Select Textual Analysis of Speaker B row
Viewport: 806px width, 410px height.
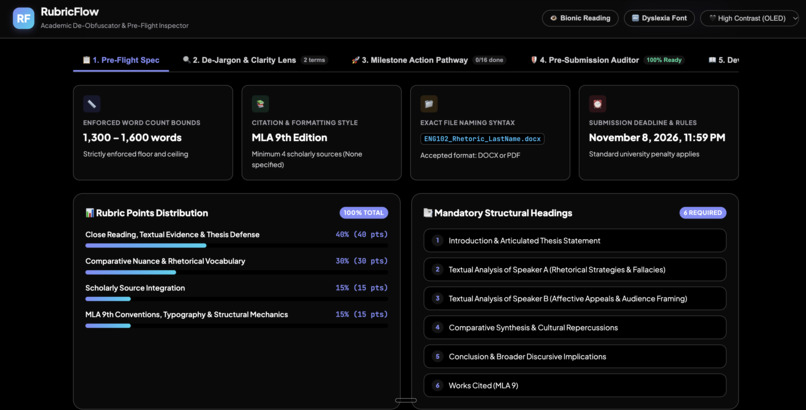(575, 299)
